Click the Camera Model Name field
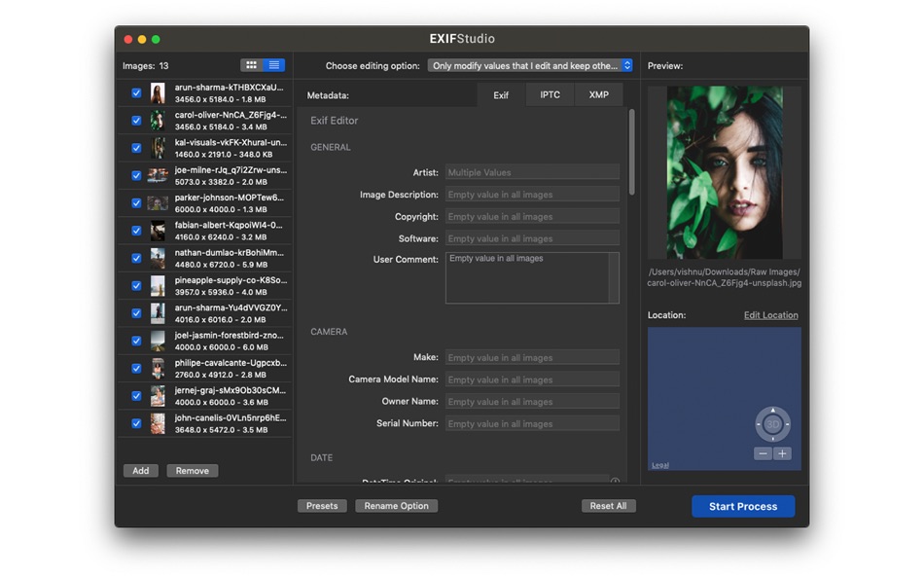924x578 pixels. pyautogui.click(x=532, y=379)
